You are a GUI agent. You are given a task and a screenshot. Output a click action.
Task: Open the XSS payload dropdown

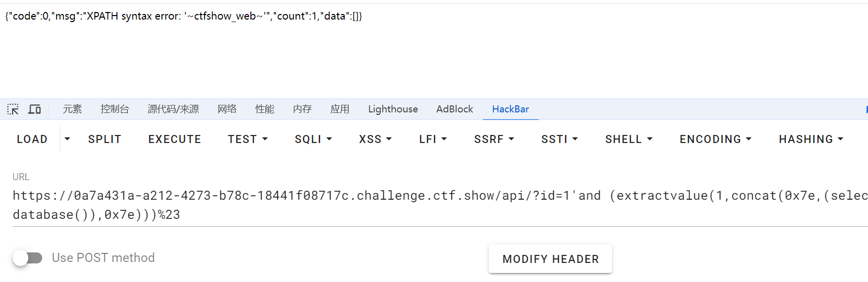tap(375, 139)
